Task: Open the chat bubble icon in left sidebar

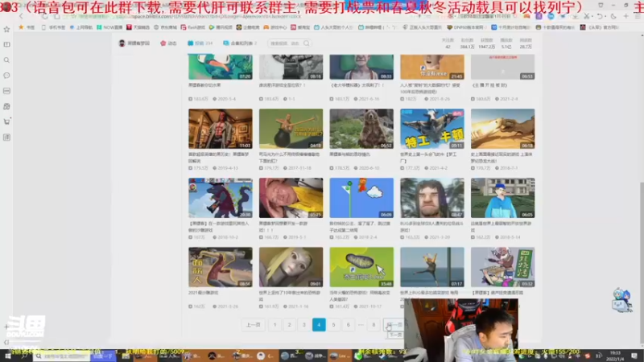Action: pyautogui.click(x=6, y=76)
